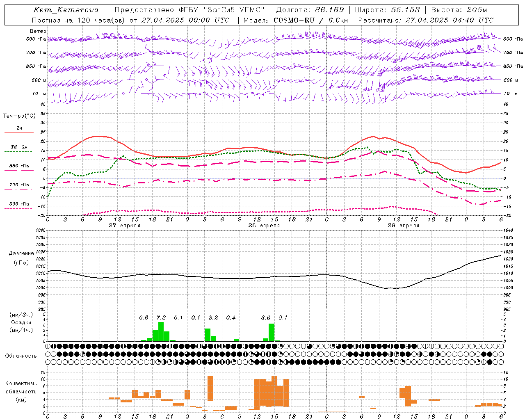Click the '(км)' unit under convective label
The height and width of the screenshot is (420, 525).
pos(21,400)
